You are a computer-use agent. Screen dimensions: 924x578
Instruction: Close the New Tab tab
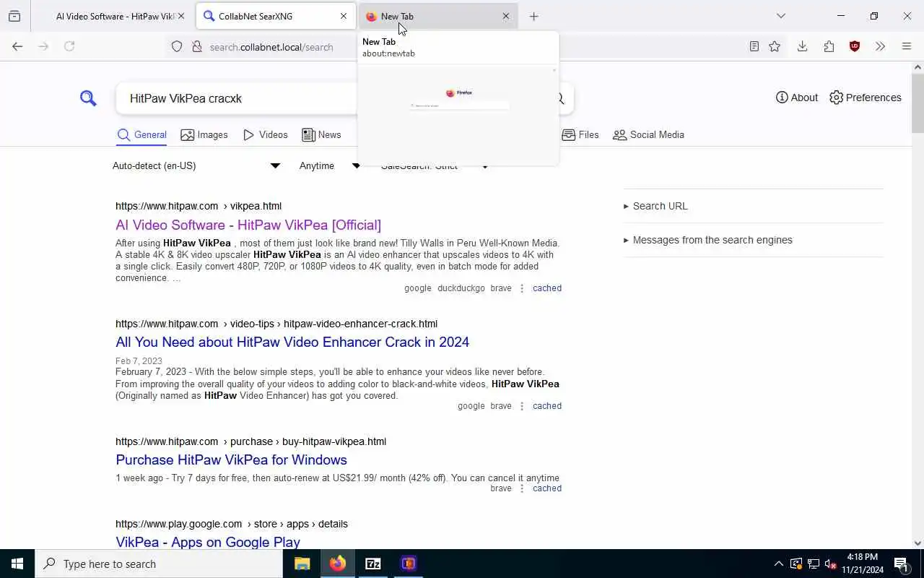[x=506, y=16]
